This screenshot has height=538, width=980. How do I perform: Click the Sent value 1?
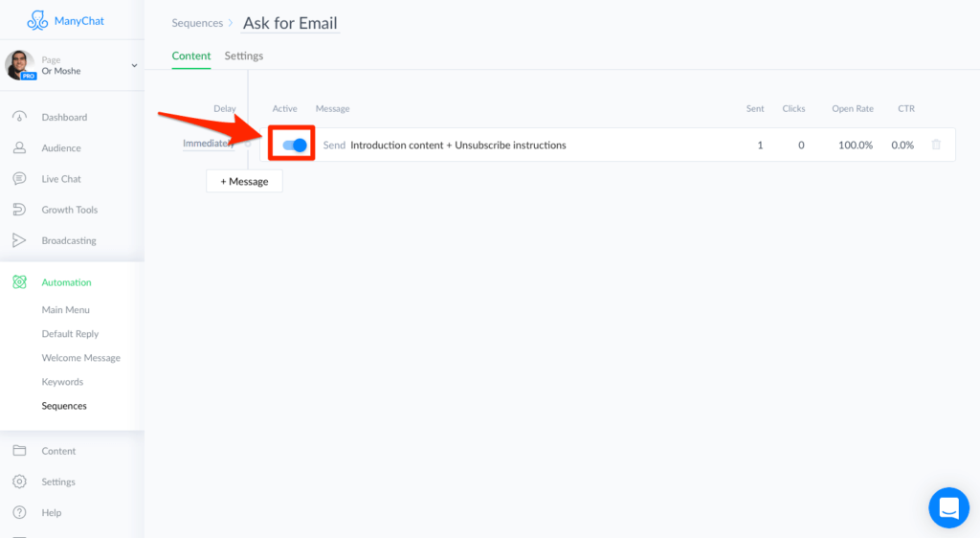760,145
